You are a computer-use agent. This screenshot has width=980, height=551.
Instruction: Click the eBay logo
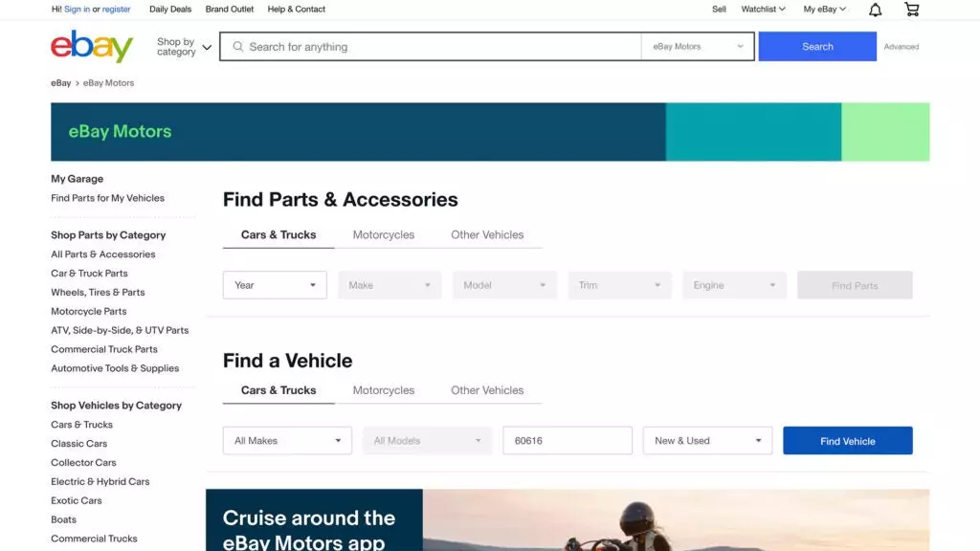(x=92, y=46)
